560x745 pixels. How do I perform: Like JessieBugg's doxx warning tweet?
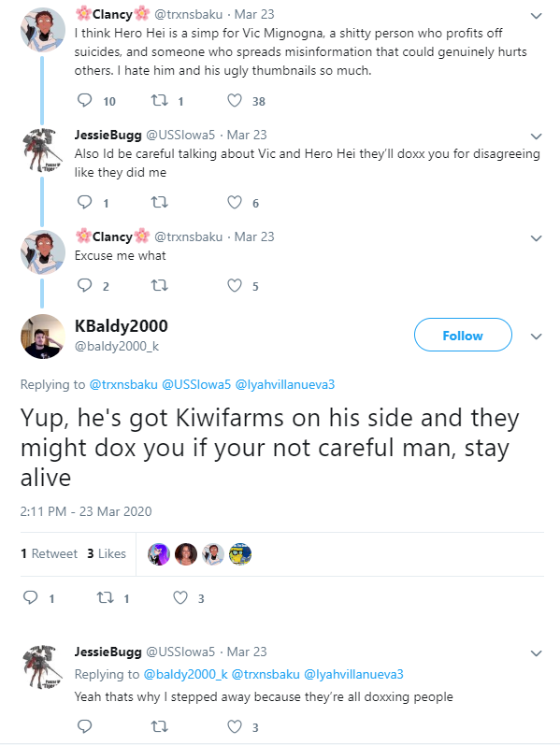click(235, 203)
